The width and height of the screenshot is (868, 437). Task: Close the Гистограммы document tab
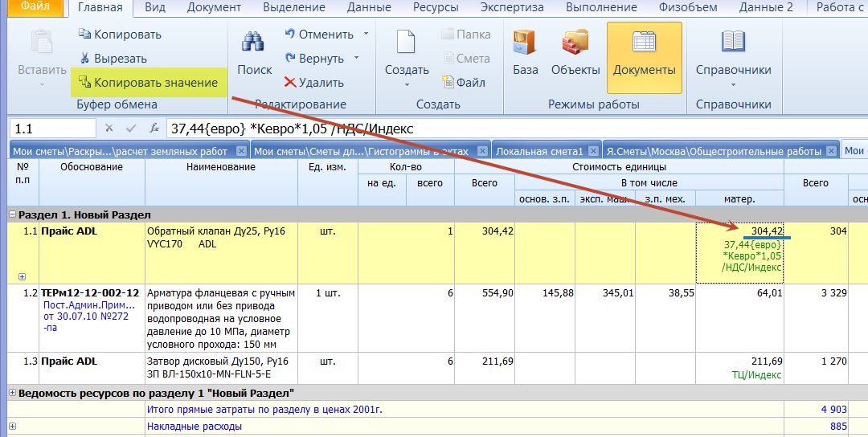[483, 150]
